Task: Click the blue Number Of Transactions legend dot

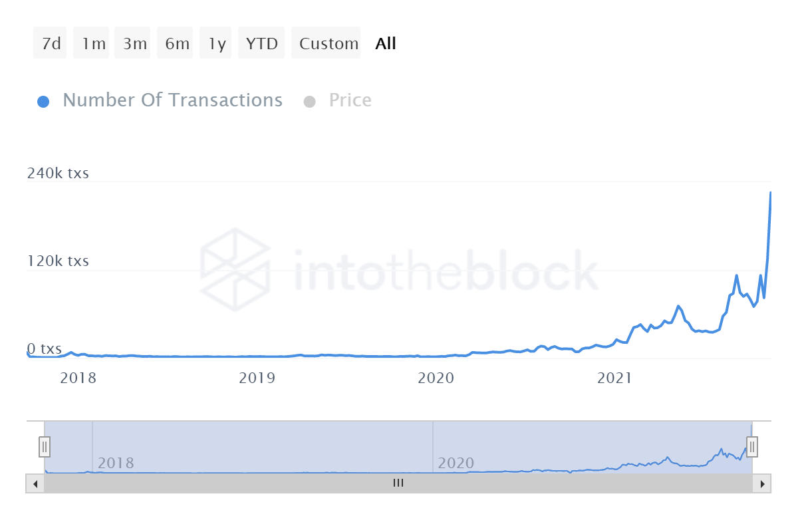Action: (43, 100)
